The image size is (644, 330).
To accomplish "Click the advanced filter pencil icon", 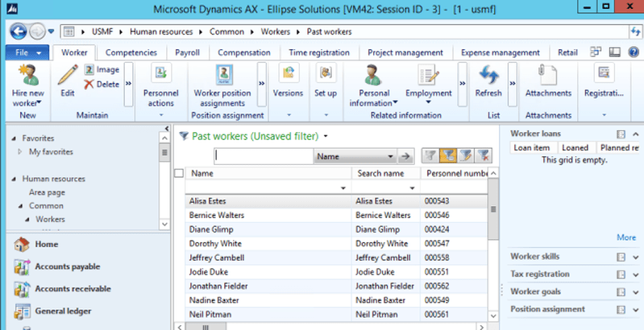I will pyautogui.click(x=466, y=156).
